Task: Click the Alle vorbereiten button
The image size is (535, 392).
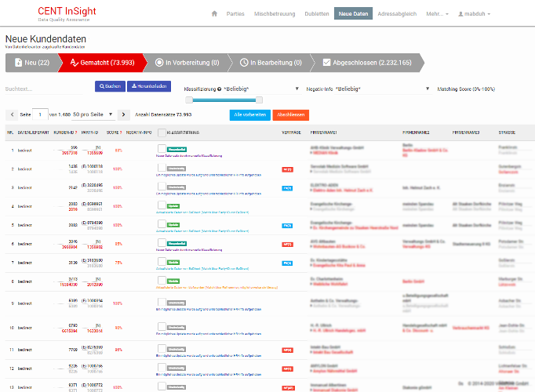Action: 250,114
